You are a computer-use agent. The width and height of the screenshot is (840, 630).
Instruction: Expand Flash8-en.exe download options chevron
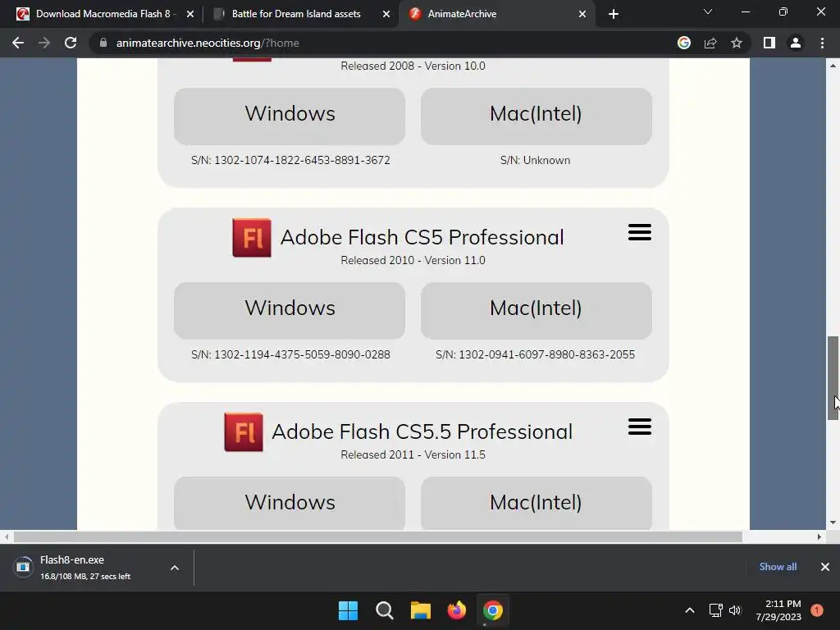click(x=175, y=568)
